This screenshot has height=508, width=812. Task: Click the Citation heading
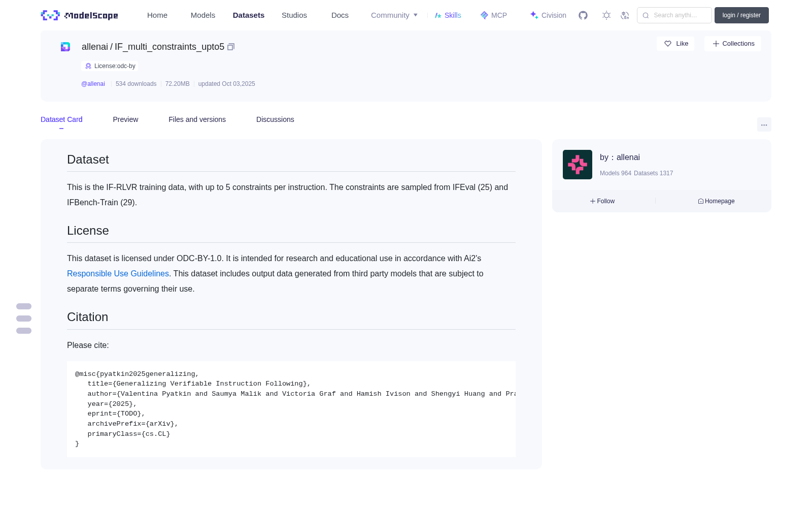click(x=88, y=317)
